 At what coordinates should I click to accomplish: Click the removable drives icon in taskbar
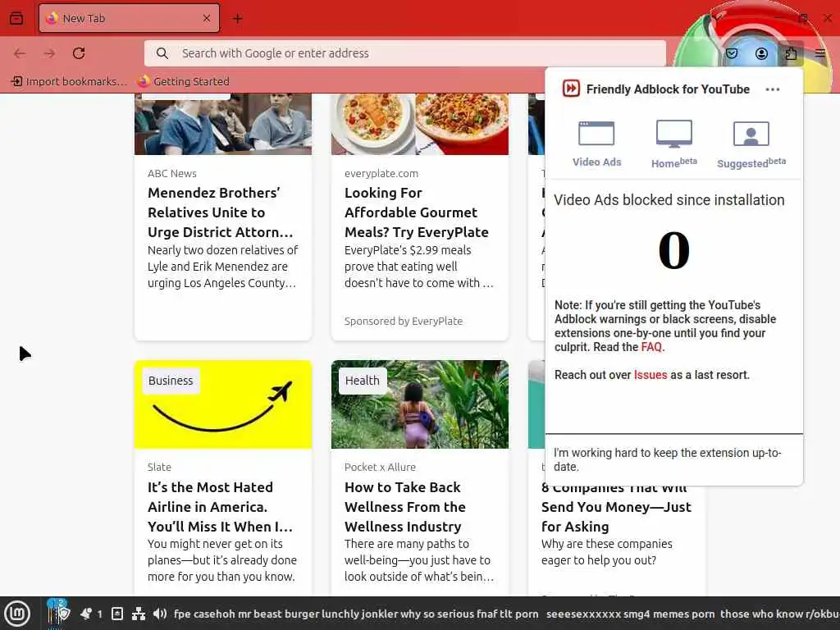[x=116, y=614]
